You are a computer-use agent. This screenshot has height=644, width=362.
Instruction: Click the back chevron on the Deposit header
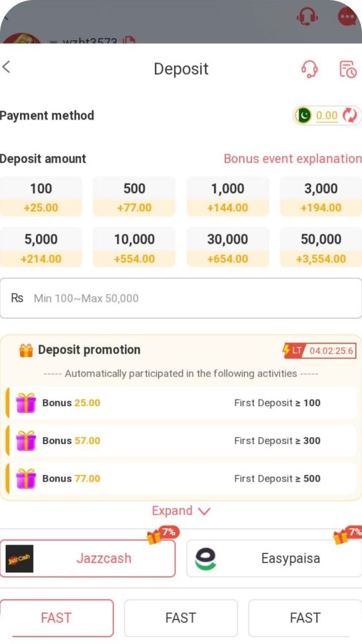tap(8, 66)
